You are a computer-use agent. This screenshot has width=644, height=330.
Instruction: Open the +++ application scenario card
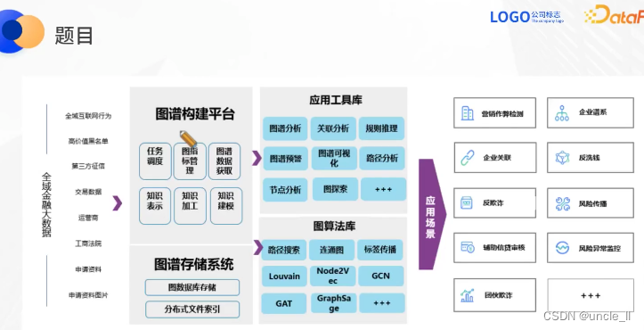tap(591, 296)
